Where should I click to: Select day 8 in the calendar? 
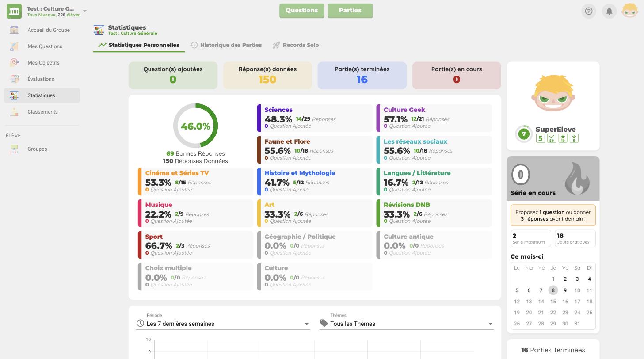(x=553, y=290)
